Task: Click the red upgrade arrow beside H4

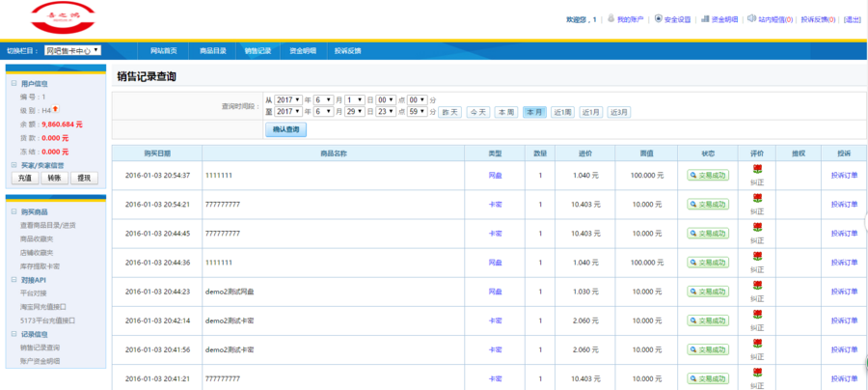Action: click(56, 110)
